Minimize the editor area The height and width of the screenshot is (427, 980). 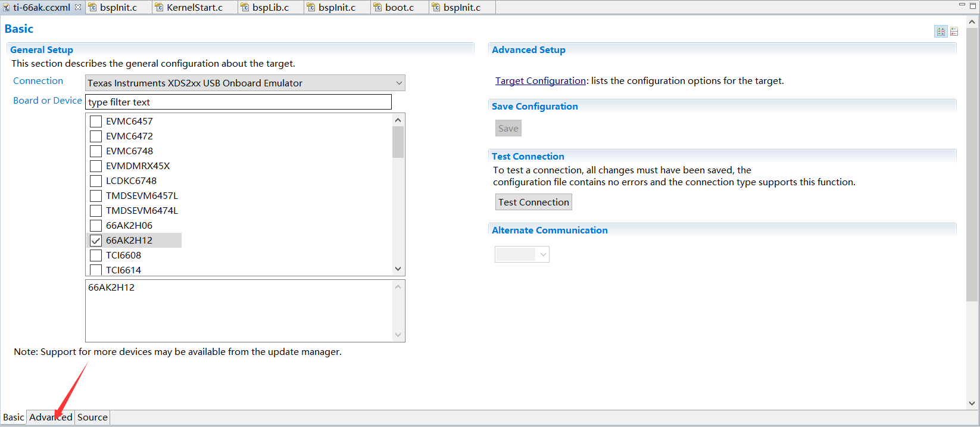pyautogui.click(x=962, y=5)
